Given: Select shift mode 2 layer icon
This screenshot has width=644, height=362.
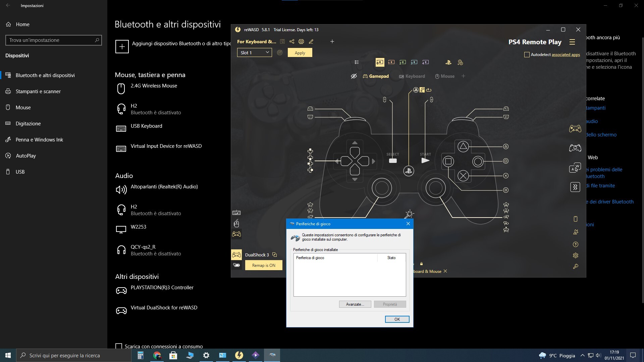Looking at the screenshot, I should (x=402, y=62).
